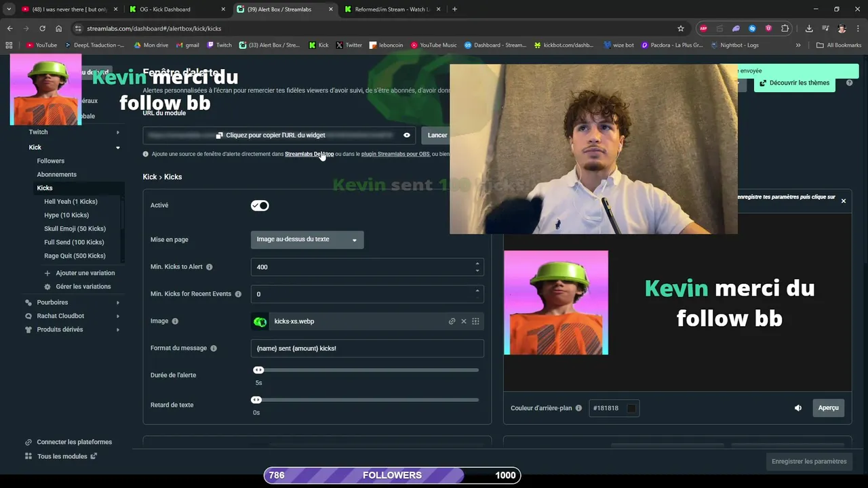This screenshot has height=488, width=868.
Task: Open the YouTube bookmark
Action: click(x=41, y=45)
